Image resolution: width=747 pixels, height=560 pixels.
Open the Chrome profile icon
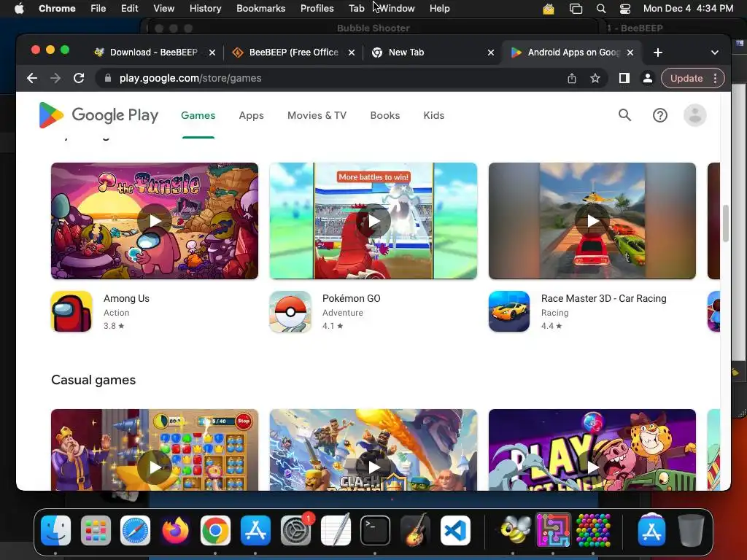[648, 78]
